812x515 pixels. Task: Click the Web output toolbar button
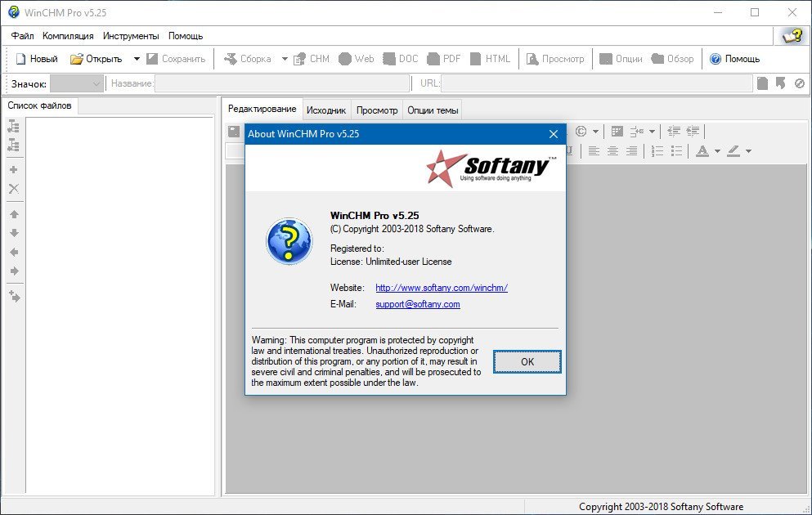click(357, 59)
